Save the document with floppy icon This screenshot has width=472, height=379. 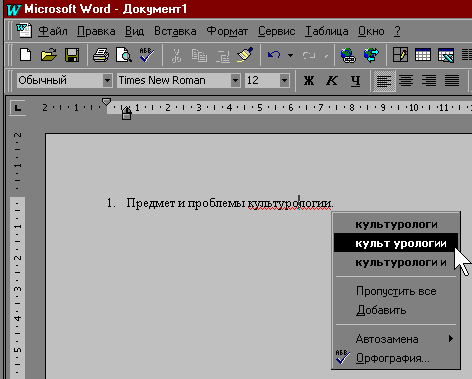pos(72,55)
